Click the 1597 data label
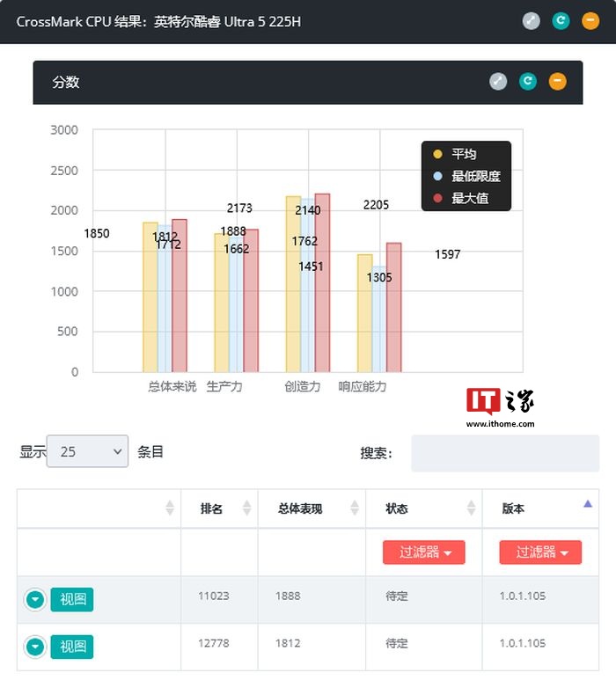 448,254
